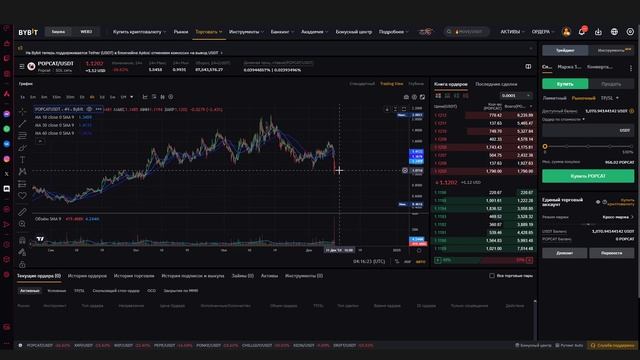Select the Limit order type tab
Screen dimensions: 640x360
tap(554, 98)
